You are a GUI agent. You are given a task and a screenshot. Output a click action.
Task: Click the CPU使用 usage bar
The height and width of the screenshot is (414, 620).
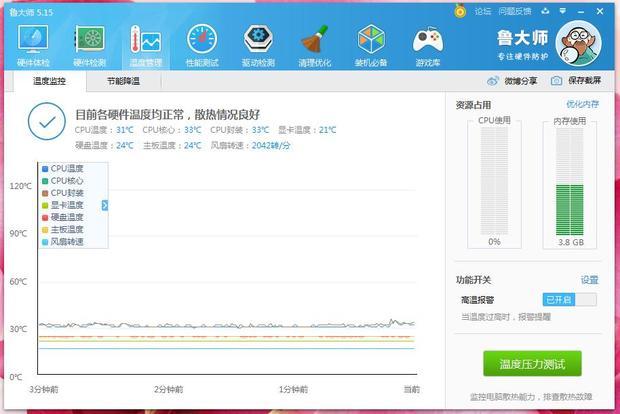(494, 181)
